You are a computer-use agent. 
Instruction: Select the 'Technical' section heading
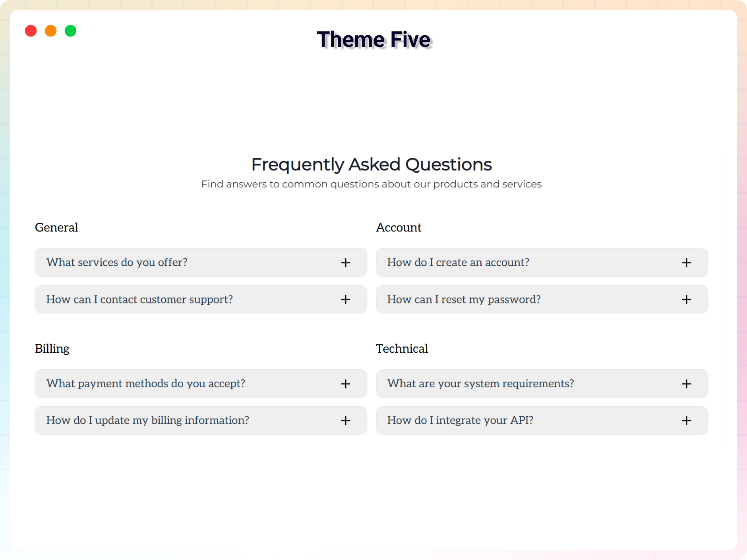point(402,349)
